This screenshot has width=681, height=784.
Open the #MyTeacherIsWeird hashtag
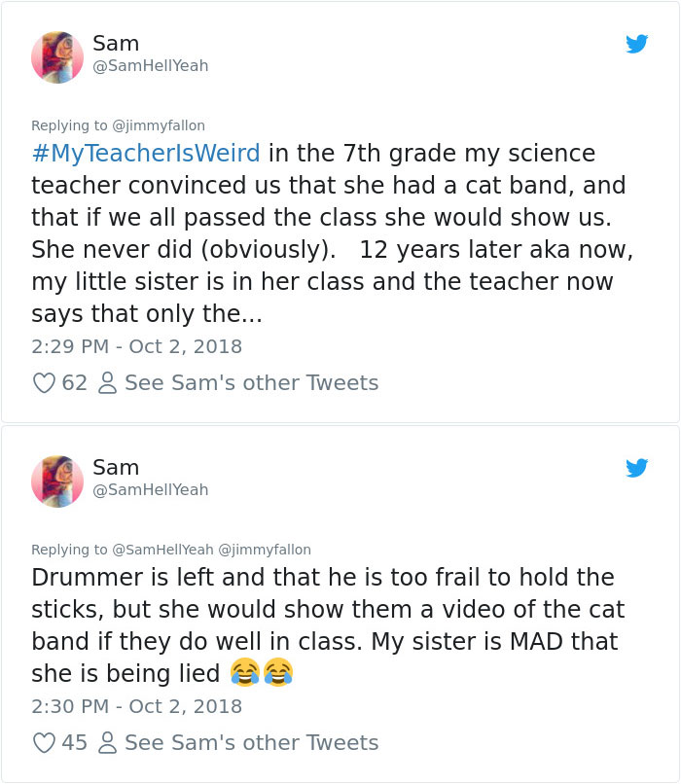[x=142, y=154]
